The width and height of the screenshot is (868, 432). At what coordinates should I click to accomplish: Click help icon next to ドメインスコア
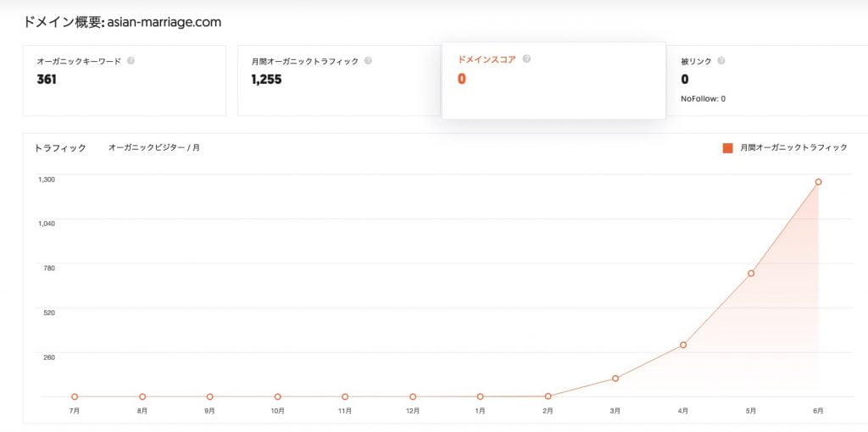click(x=526, y=59)
